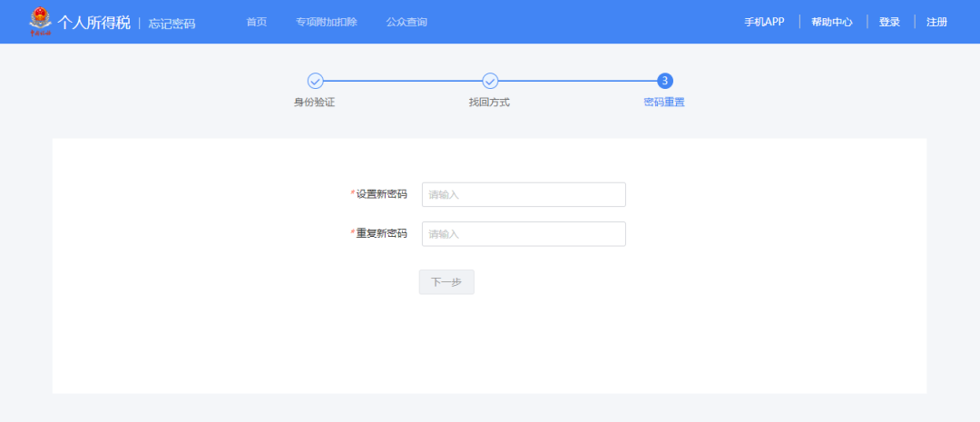This screenshot has width=980, height=422.
Task: Go to the 首页 nav item
Action: click(257, 22)
